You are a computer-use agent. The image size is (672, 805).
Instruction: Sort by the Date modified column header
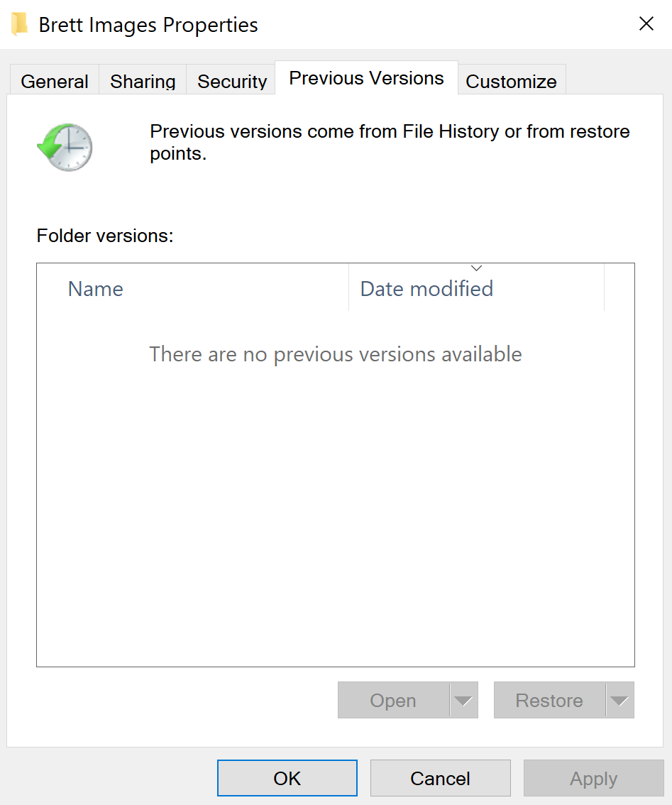click(x=426, y=288)
